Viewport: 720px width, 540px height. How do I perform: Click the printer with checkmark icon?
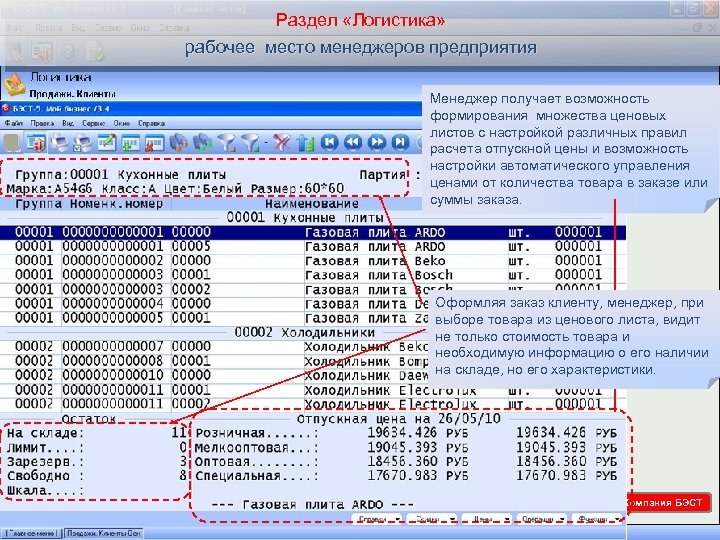pyautogui.click(x=83, y=143)
